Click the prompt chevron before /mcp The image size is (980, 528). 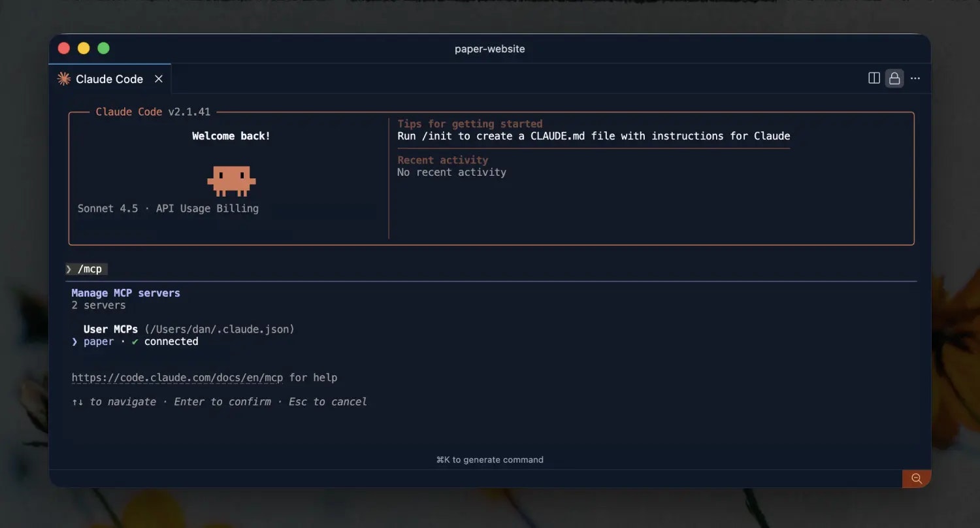69,269
